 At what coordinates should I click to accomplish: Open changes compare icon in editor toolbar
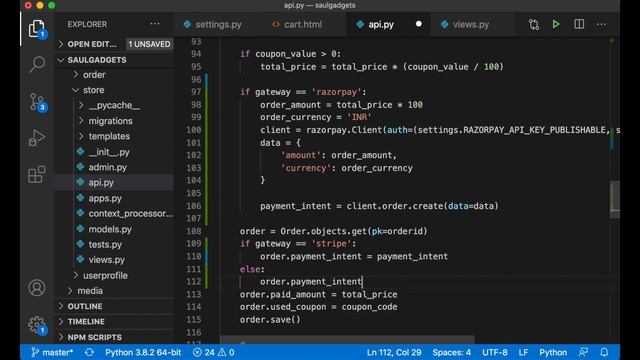(x=533, y=24)
